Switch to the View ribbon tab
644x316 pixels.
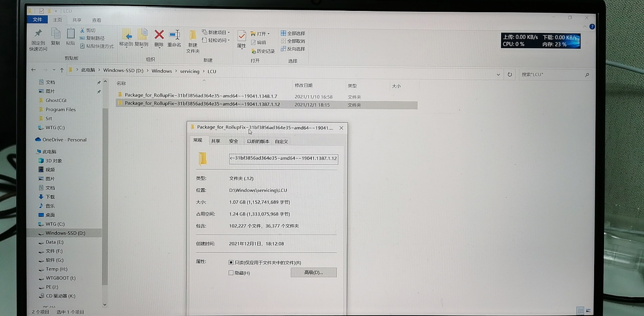[96, 20]
